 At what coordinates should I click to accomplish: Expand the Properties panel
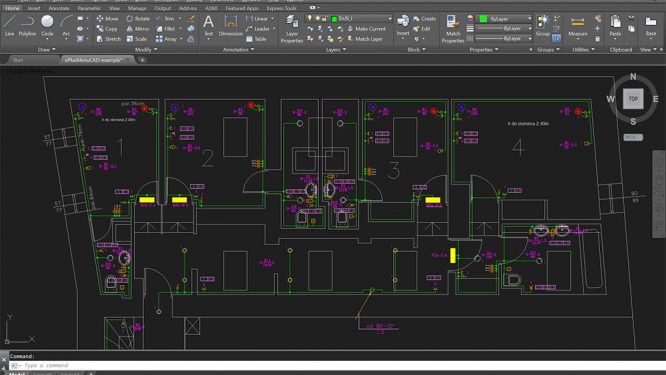[x=484, y=50]
